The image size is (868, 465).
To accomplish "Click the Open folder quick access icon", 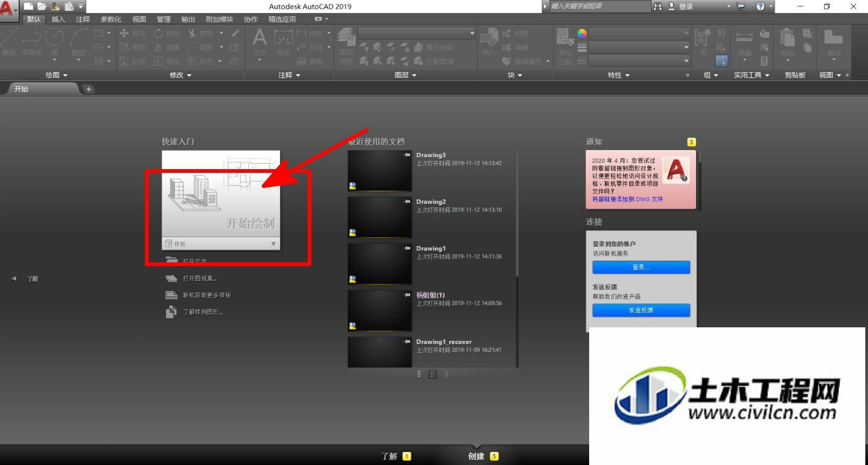I will pyautogui.click(x=42, y=7).
